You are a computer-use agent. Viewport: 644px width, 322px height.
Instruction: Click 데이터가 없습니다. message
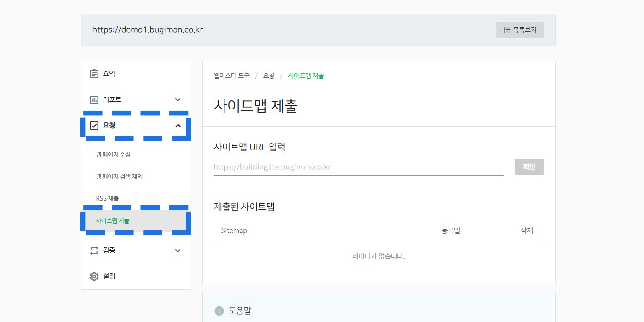[379, 256]
